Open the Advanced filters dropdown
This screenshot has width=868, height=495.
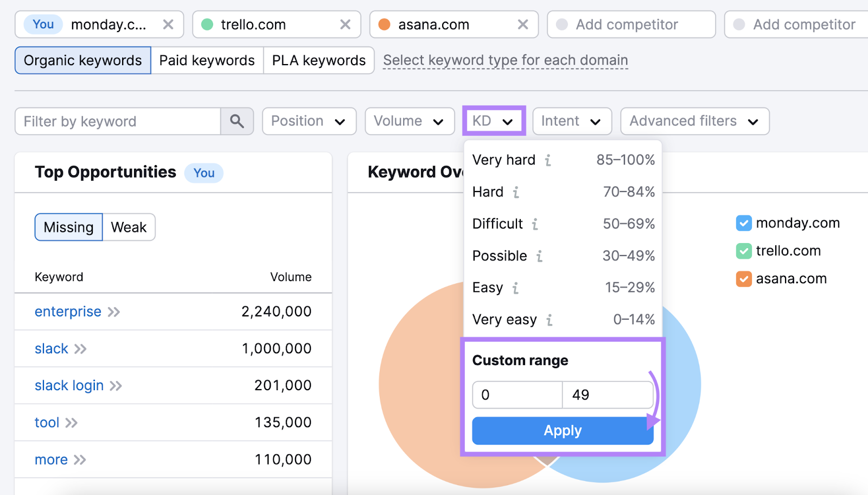(694, 121)
